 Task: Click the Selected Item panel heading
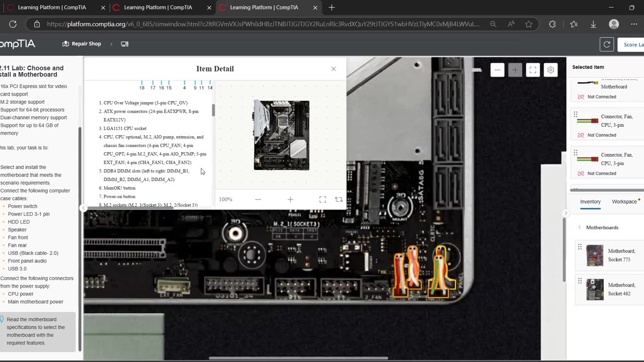pyautogui.click(x=588, y=67)
